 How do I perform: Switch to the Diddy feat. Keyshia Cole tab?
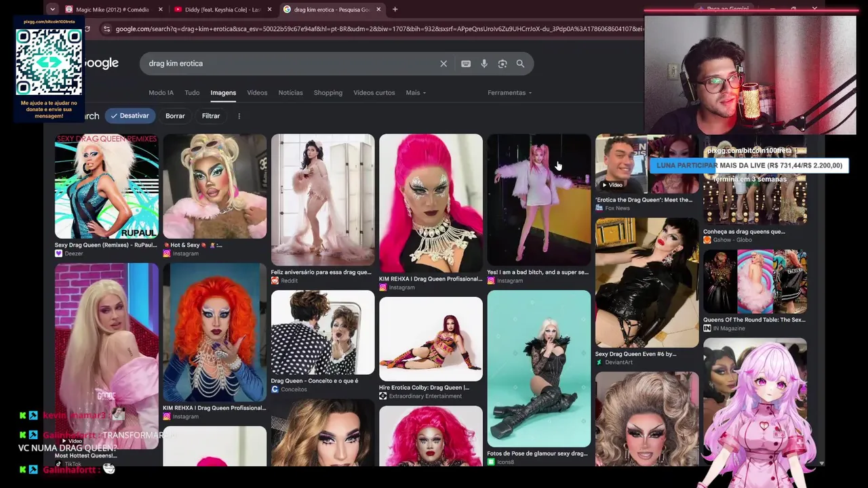pyautogui.click(x=222, y=9)
